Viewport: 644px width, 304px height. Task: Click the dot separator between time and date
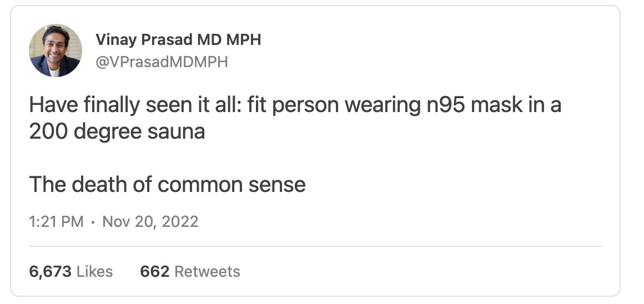[93, 222]
